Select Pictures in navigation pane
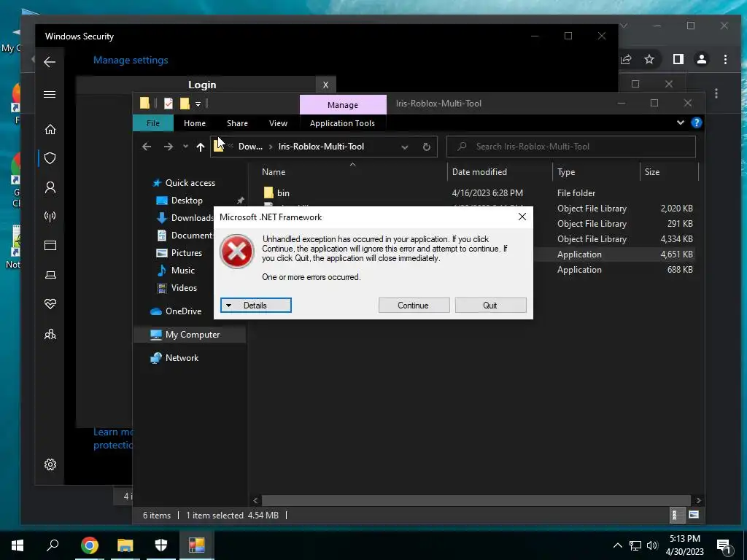 tap(187, 253)
